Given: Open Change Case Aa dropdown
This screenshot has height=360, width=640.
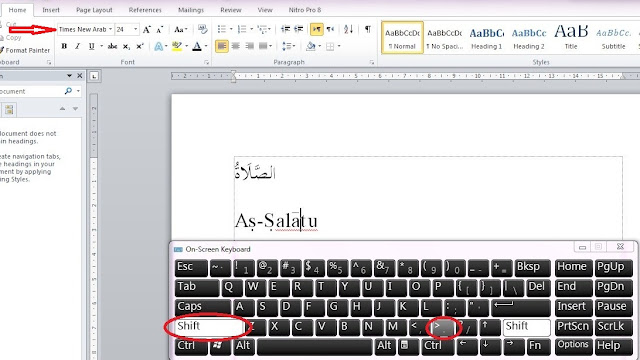Looking at the screenshot, I should 180,29.
